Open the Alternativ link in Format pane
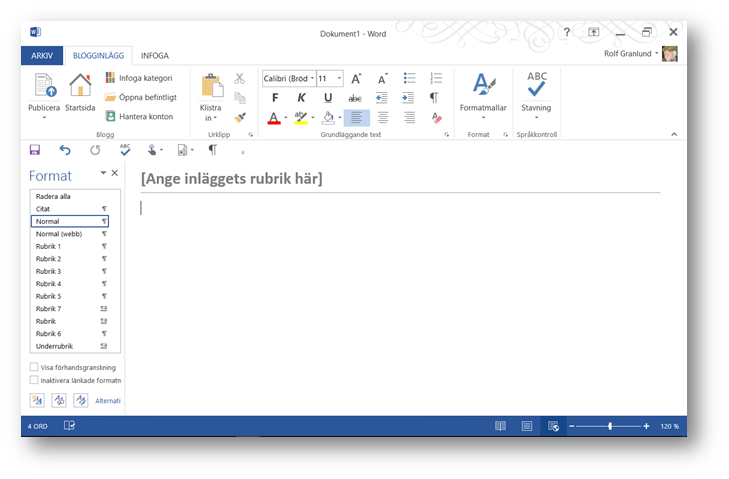This screenshot has width=729, height=479. 108,401
